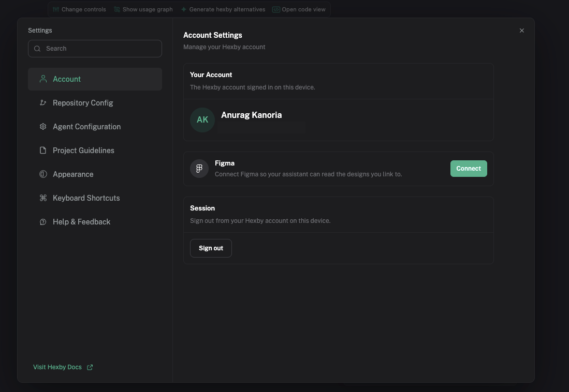Connect the Figma integration
Viewport: 569px width, 392px height.
(469, 169)
